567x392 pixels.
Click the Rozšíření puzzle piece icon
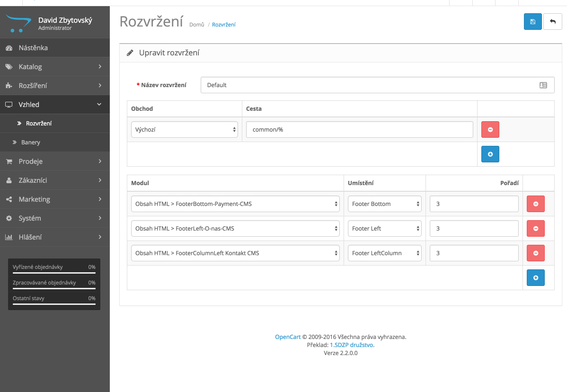[9, 86]
